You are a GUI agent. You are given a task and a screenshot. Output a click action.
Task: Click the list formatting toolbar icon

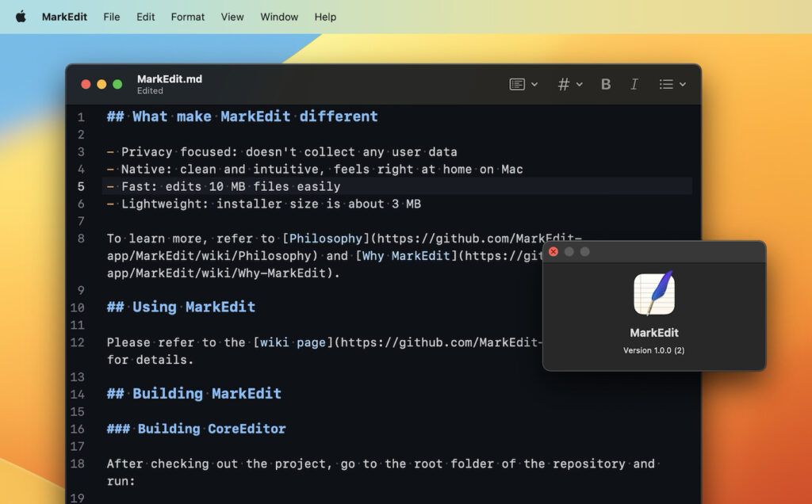667,84
